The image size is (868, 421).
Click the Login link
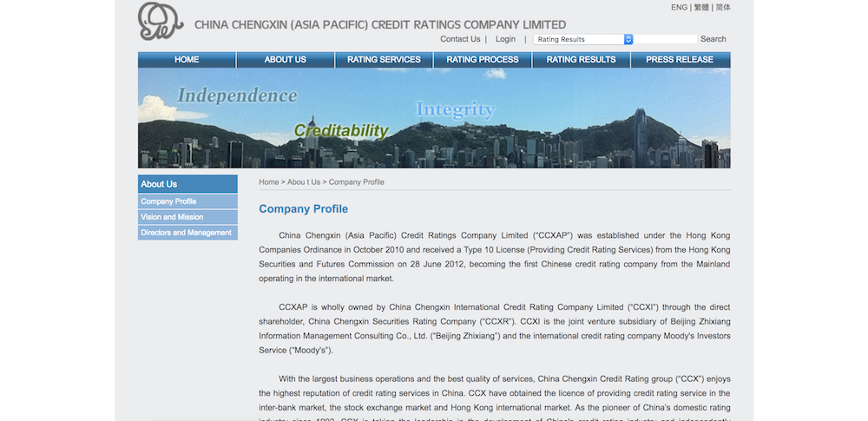point(505,39)
